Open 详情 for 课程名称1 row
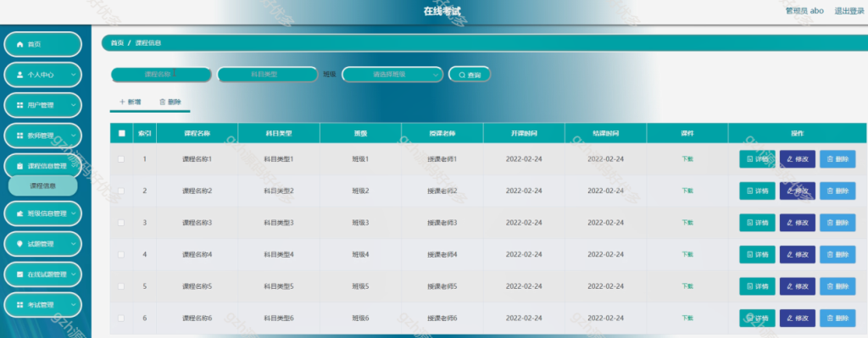This screenshot has height=338, width=868. (x=757, y=158)
